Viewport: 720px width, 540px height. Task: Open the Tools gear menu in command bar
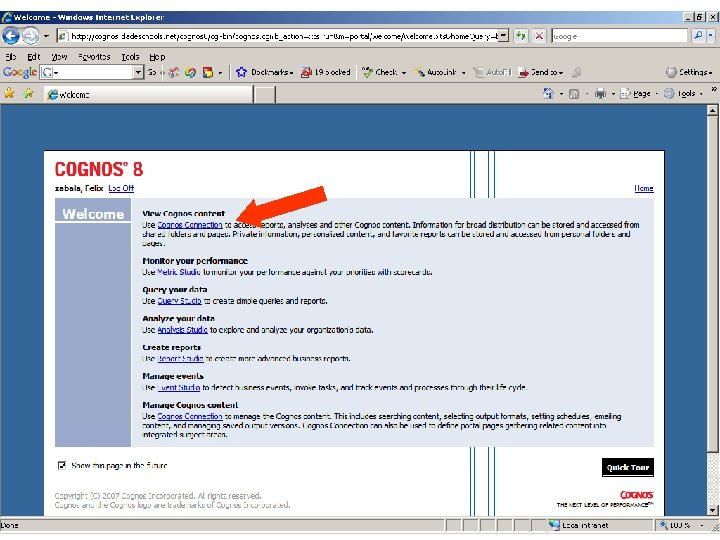(683, 94)
